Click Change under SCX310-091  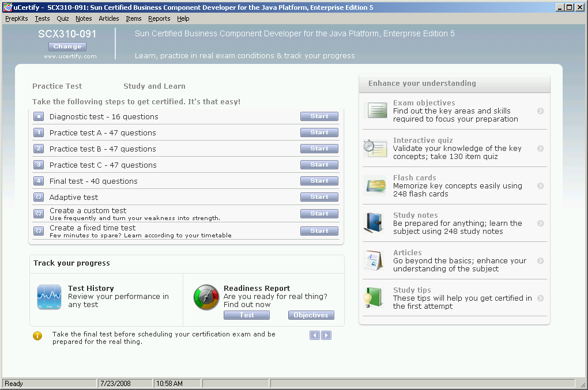[67, 47]
